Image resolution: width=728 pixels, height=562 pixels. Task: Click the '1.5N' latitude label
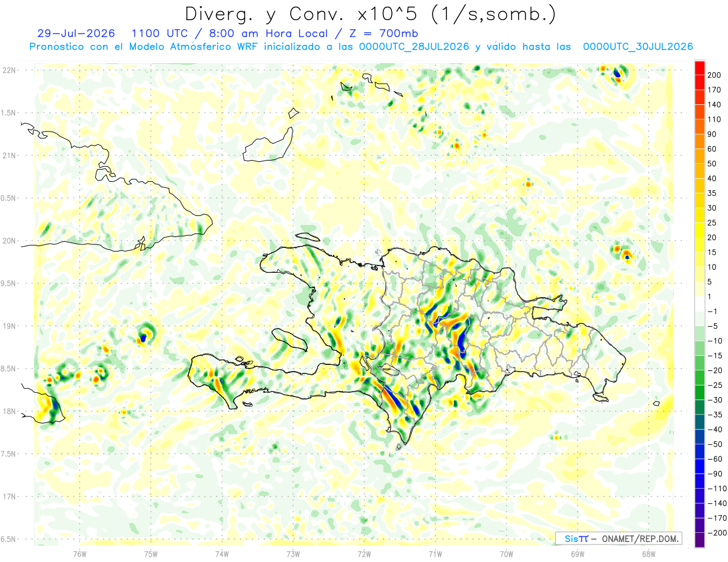[x=9, y=113]
